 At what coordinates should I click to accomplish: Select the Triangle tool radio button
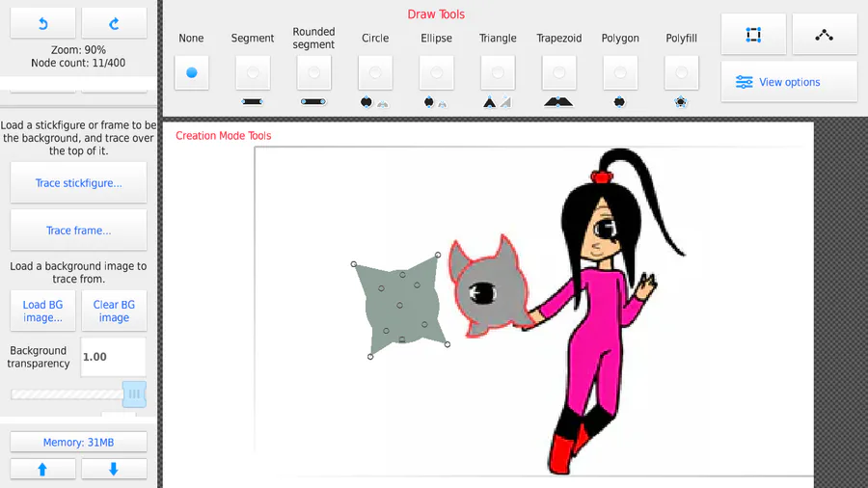498,72
